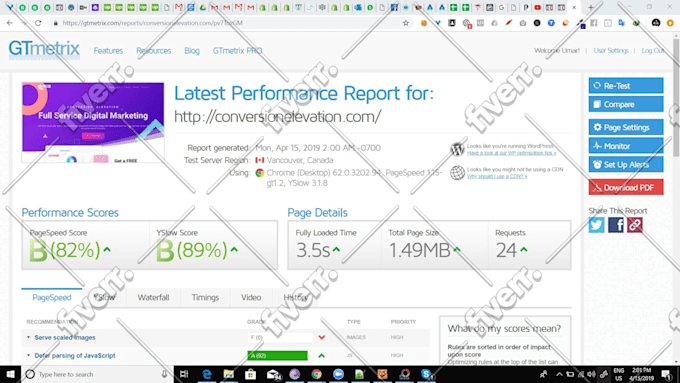Screen dimensions: 680x383
Task: Open Skype from the taskbar
Action: pyautogui.click(x=426, y=374)
